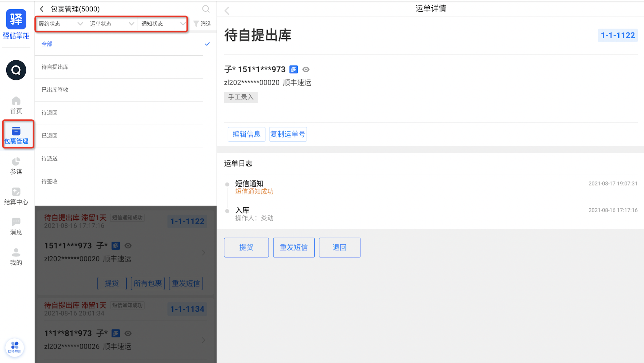The height and width of the screenshot is (363, 644).
Task: Click 重发短信 button in waybill detail
Action: [x=294, y=247]
